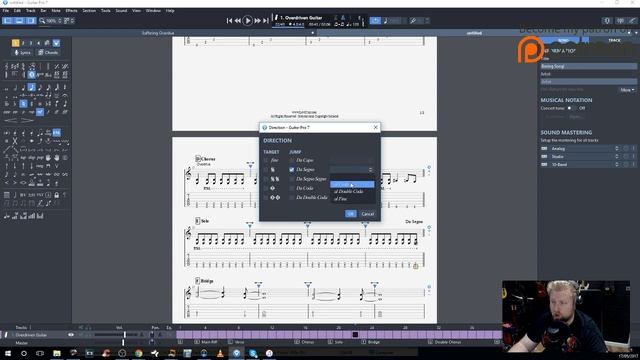Jump to the start of the score
Viewport: 640px width, 360px height.
(x=229, y=20)
